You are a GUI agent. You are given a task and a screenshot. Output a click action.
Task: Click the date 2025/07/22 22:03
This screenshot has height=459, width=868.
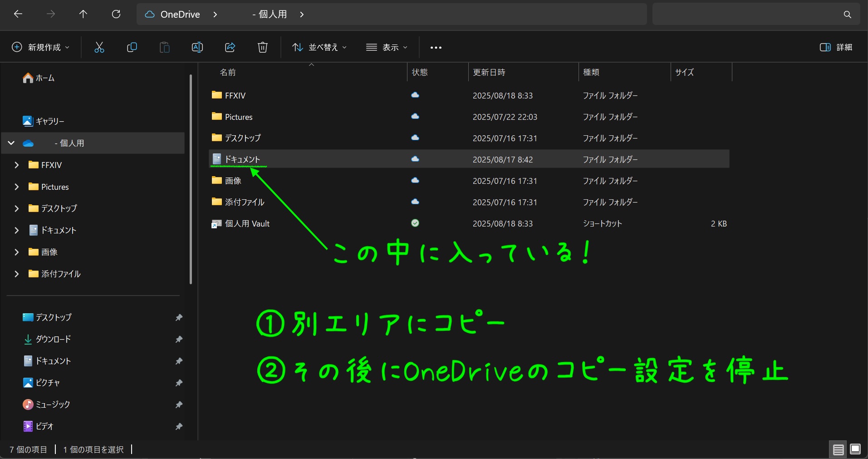(x=505, y=117)
